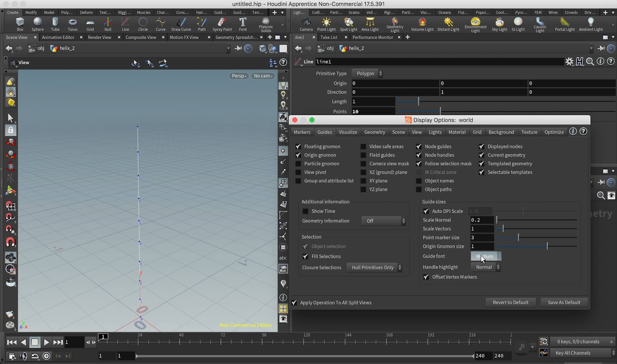Create a Torus from the shelf
Image resolution: width=617 pixels, height=364 pixels.
[x=72, y=24]
